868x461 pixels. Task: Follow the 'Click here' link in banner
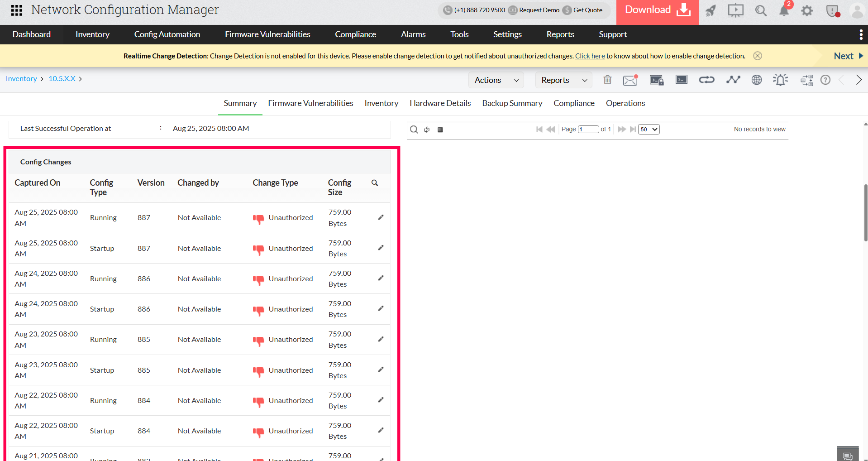click(590, 56)
